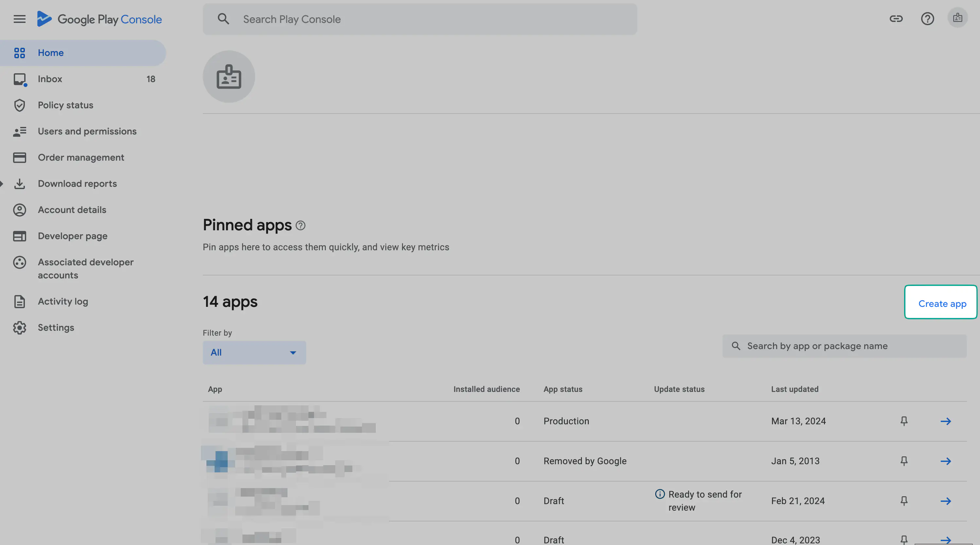
Task: Open the hamburger navigation menu
Action: [19, 19]
